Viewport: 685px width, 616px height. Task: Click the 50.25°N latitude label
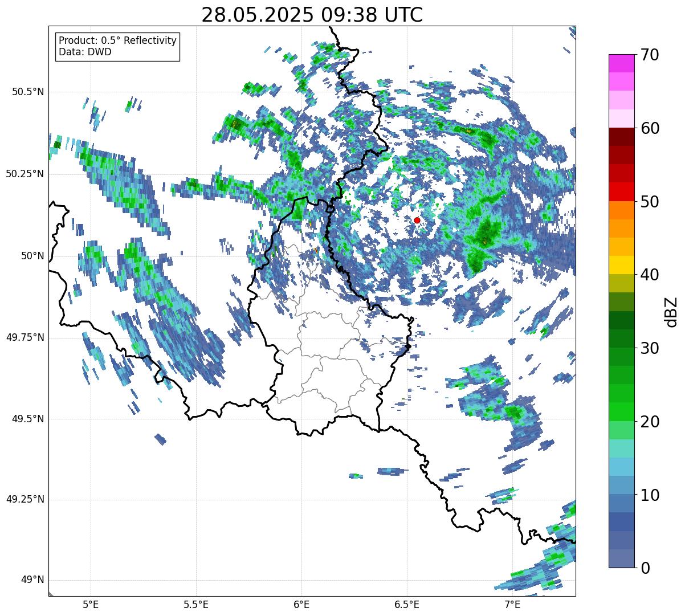click(x=25, y=174)
